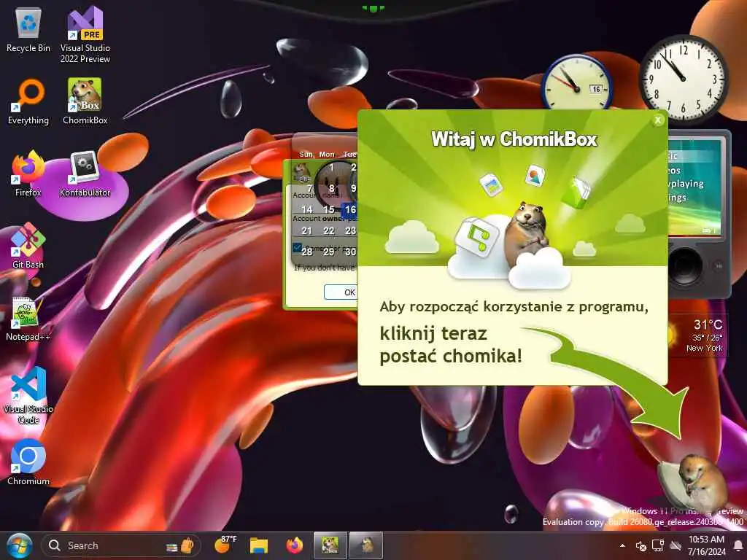Viewport: 747px width, 560px height.
Task: Click the green folder cube in welcome popup
Action: coord(576,192)
